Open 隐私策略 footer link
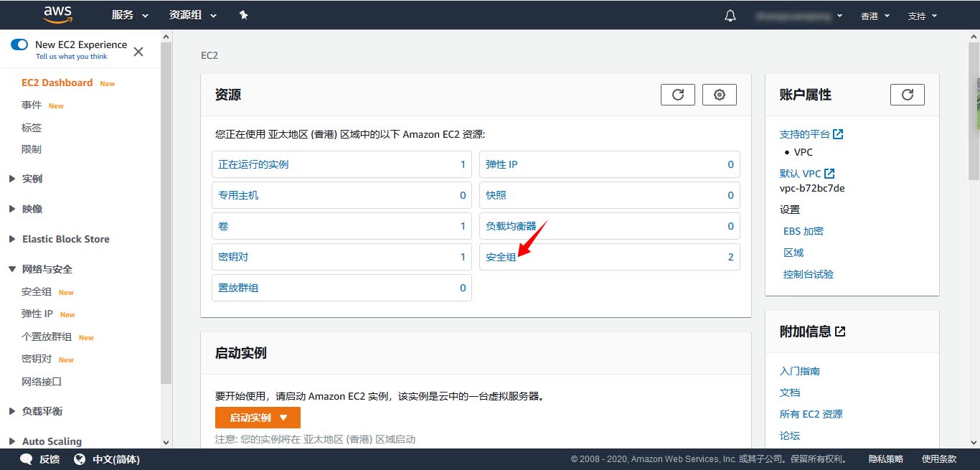Screen dimensions: 980x470 coord(886,459)
